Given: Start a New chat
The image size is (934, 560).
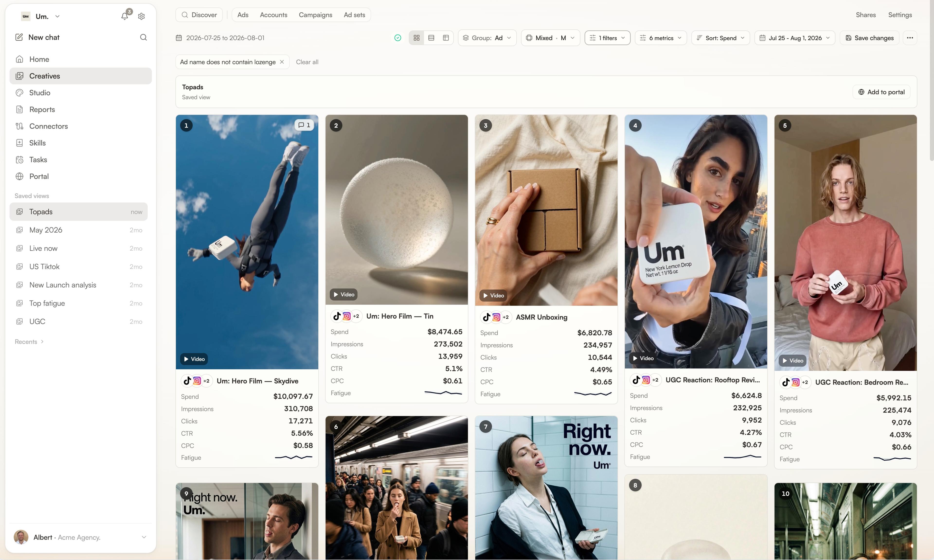Looking at the screenshot, I should (37, 37).
